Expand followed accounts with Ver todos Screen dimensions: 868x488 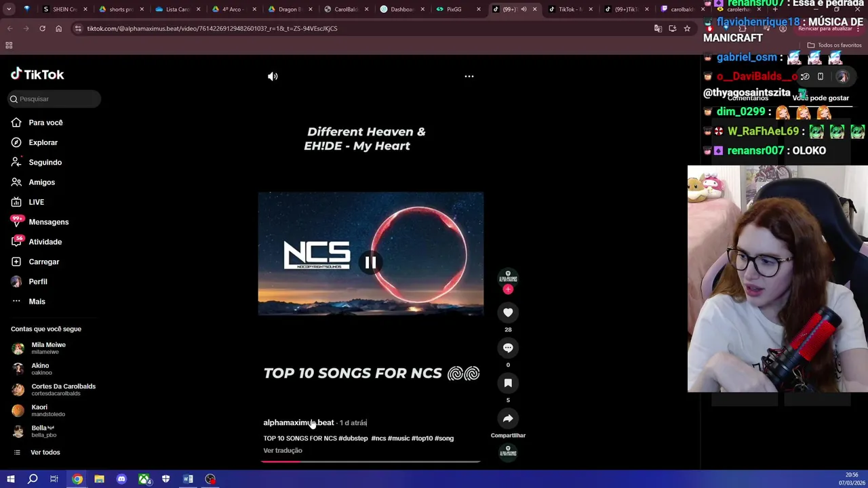tap(45, 453)
